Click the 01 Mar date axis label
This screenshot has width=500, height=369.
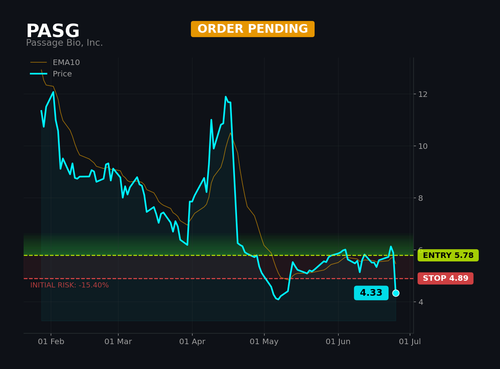pos(118,342)
